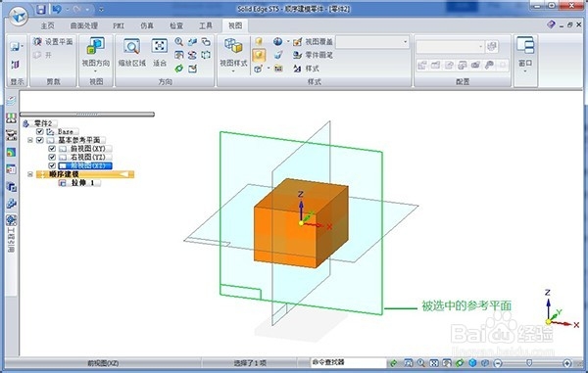Switch to the 仿真 ribbon tab
The height and width of the screenshot is (373, 588).
tap(147, 25)
